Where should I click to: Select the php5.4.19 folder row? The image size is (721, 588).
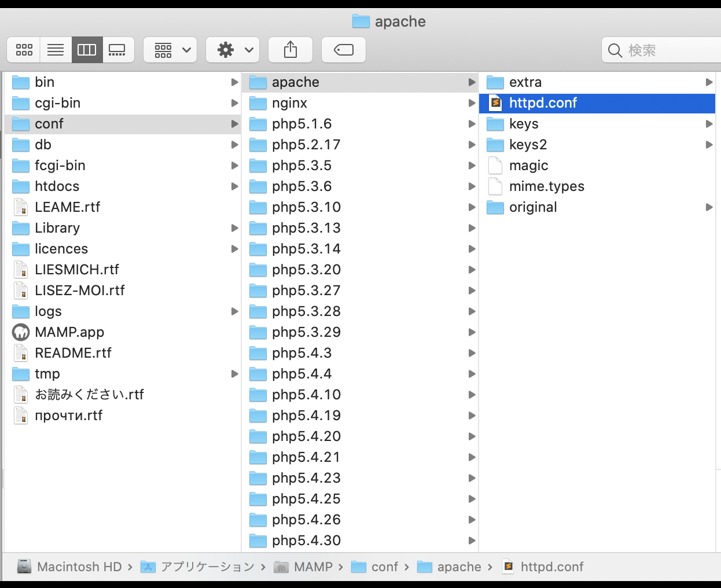(360, 416)
